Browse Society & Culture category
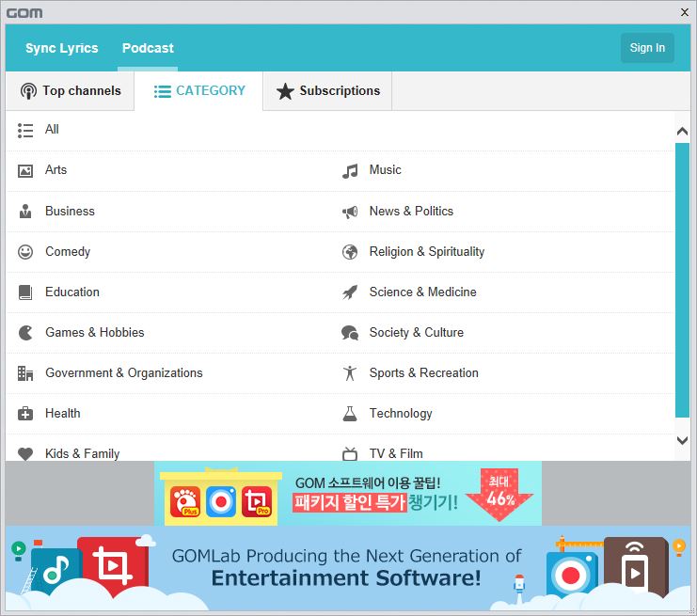The width and height of the screenshot is (697, 616). click(417, 332)
